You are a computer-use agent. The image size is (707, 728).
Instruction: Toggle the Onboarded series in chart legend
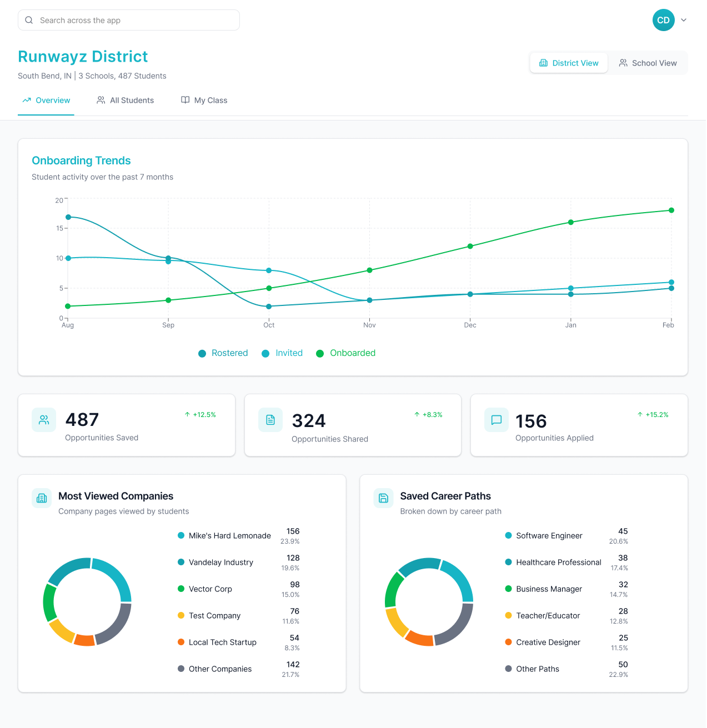tap(345, 353)
